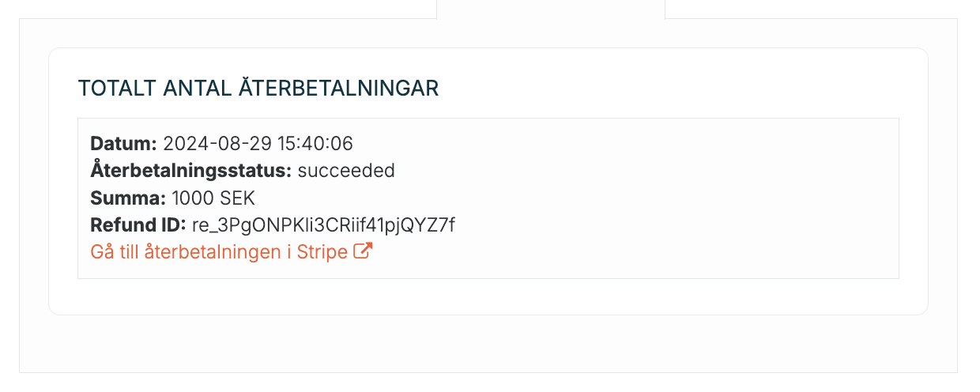The image size is (980, 392).
Task: Click the bold 'Datum:' label
Action: point(124,144)
